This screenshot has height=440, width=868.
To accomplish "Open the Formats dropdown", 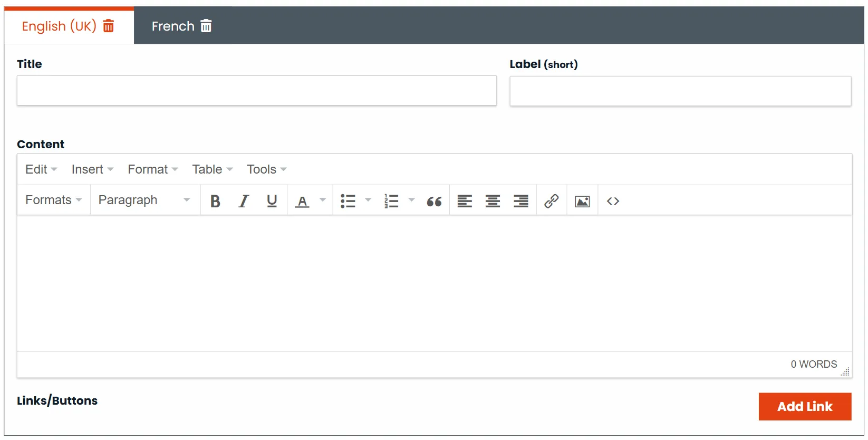I will pyautogui.click(x=54, y=200).
